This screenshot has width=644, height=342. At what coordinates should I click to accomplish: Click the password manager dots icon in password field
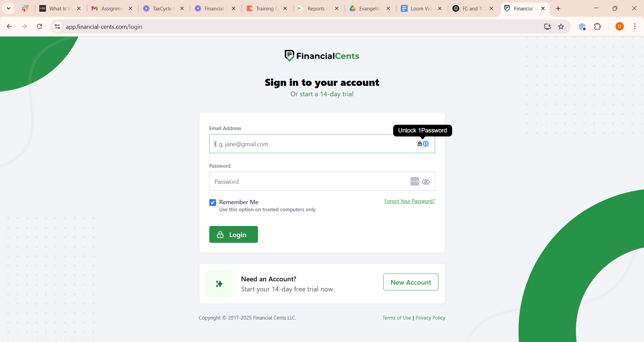pos(415,181)
